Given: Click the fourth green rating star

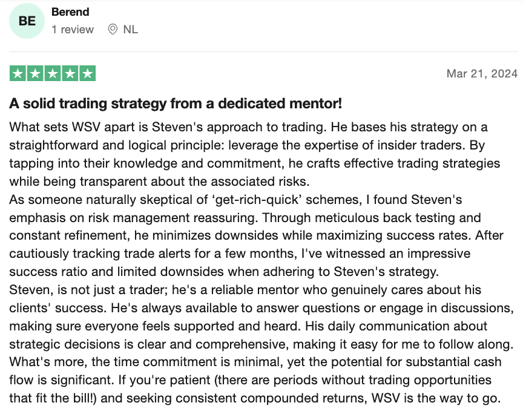Looking at the screenshot, I should click(70, 73).
